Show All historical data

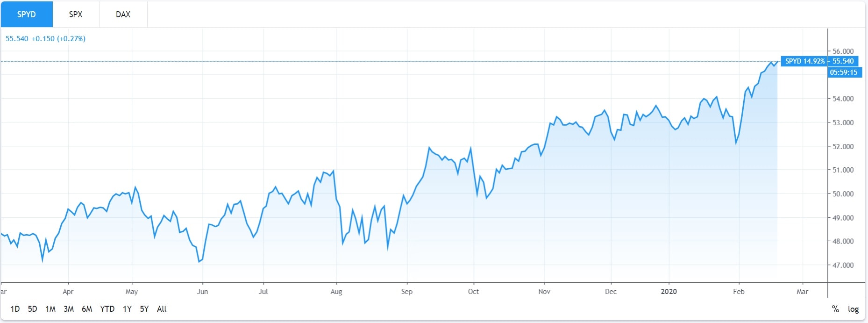click(162, 309)
